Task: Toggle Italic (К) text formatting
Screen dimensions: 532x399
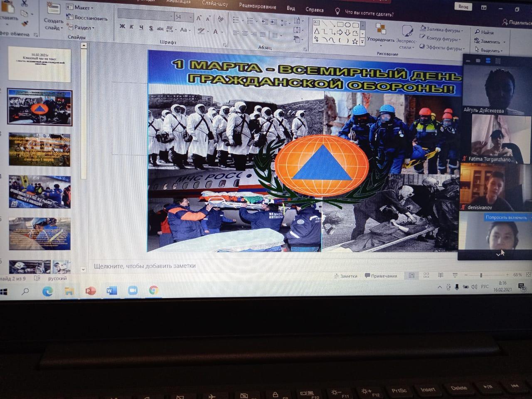Action: pos(132,27)
